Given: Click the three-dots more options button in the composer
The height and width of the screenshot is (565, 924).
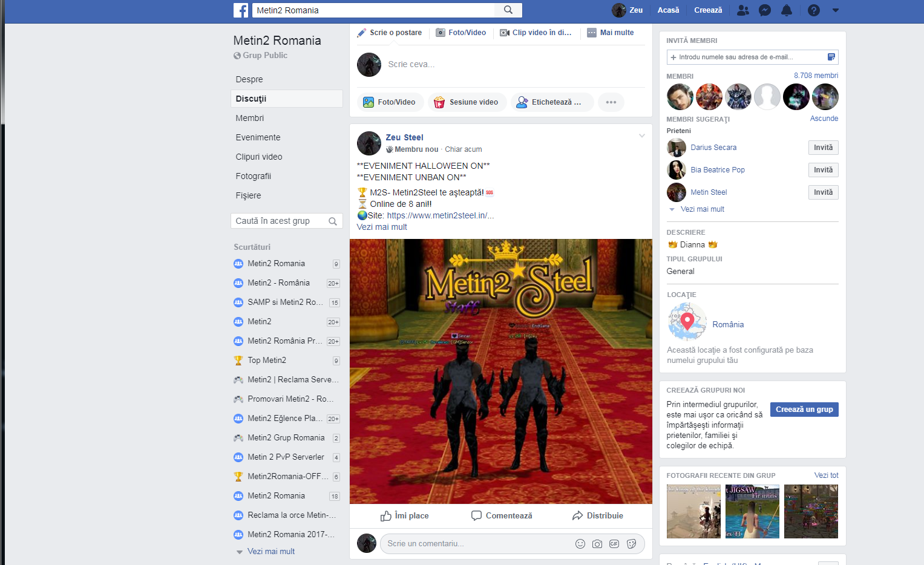Looking at the screenshot, I should click(x=611, y=102).
